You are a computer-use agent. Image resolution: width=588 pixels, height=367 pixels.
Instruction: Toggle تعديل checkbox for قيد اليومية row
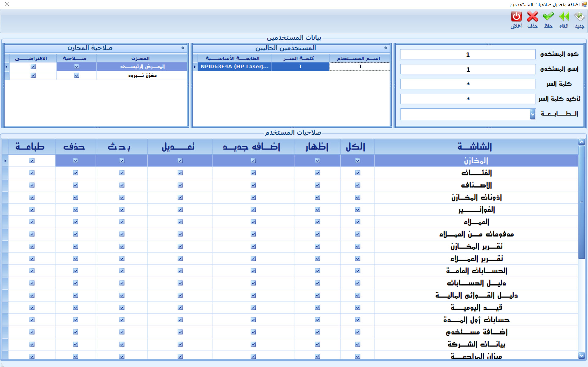click(x=180, y=308)
